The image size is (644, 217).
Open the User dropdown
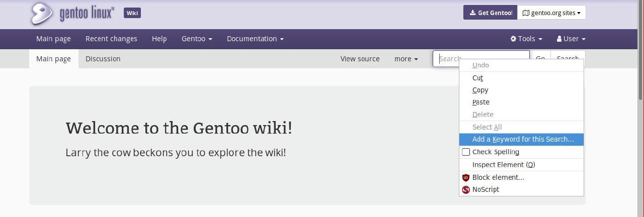point(571,39)
